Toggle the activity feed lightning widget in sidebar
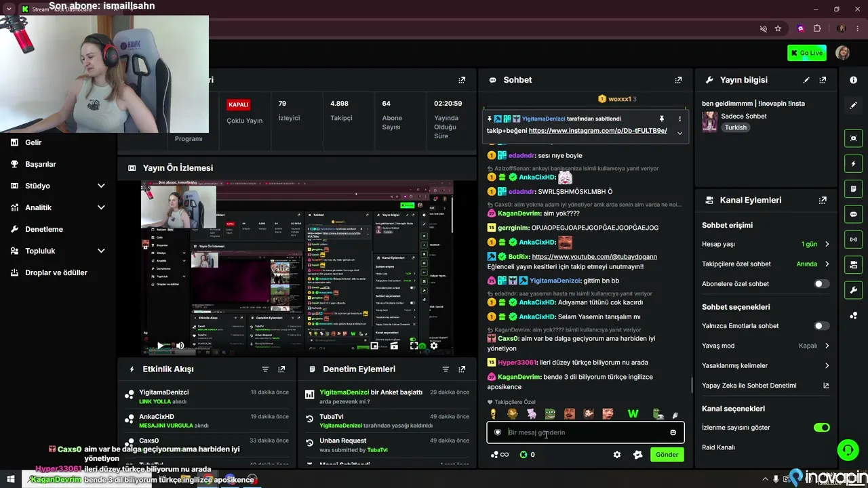 853,163
